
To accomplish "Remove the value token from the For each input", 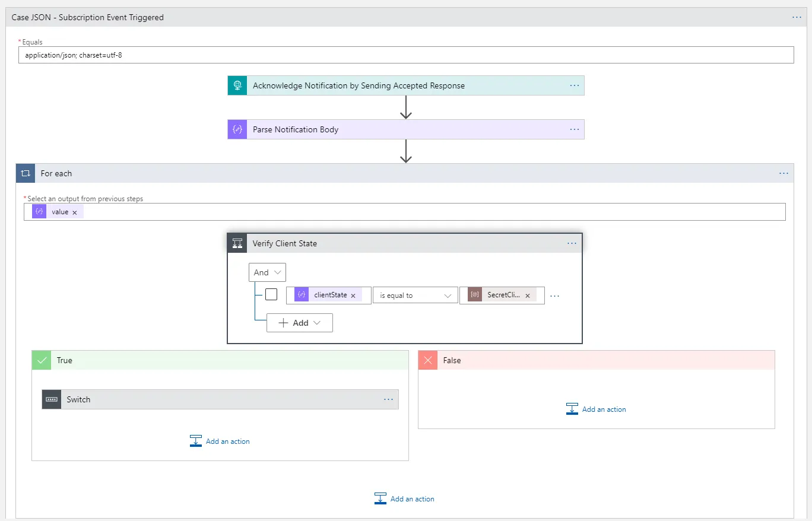I will pyautogui.click(x=75, y=212).
